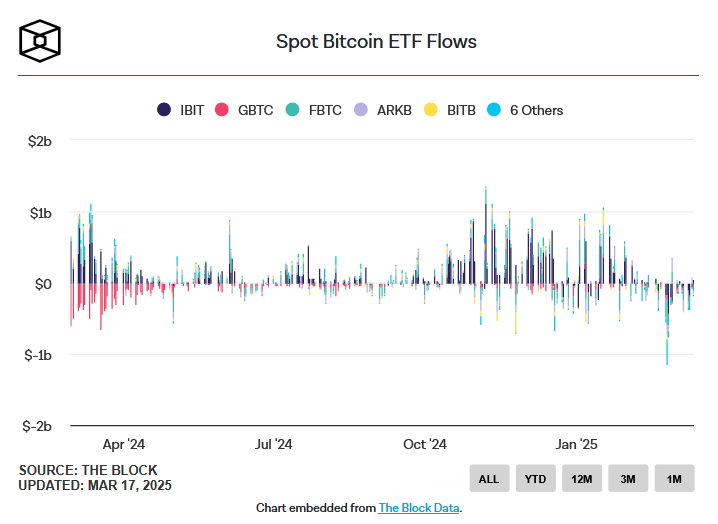
Task: Click the Spot Bitcoin ETF Flows title
Action: 376,42
